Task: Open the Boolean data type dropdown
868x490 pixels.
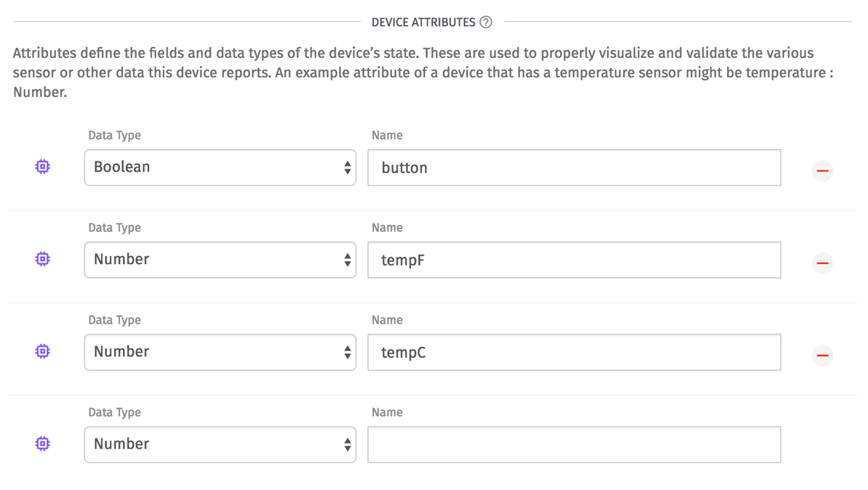Action: (220, 167)
